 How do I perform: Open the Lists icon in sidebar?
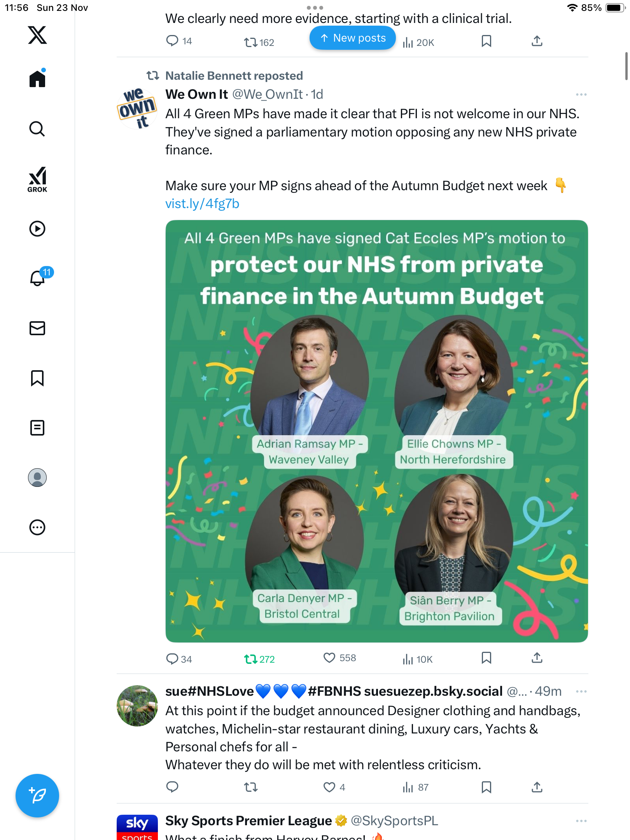37,428
